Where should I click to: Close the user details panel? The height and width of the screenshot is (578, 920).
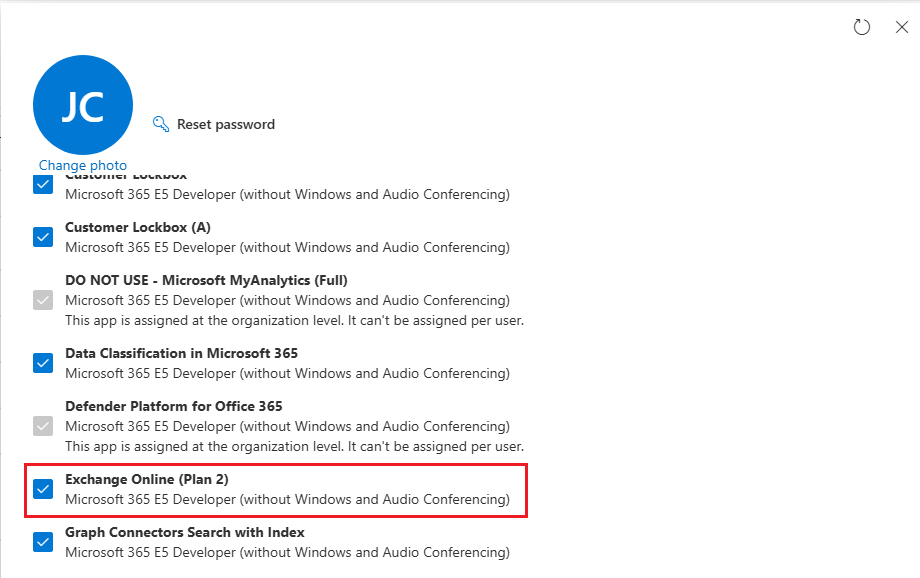[901, 27]
